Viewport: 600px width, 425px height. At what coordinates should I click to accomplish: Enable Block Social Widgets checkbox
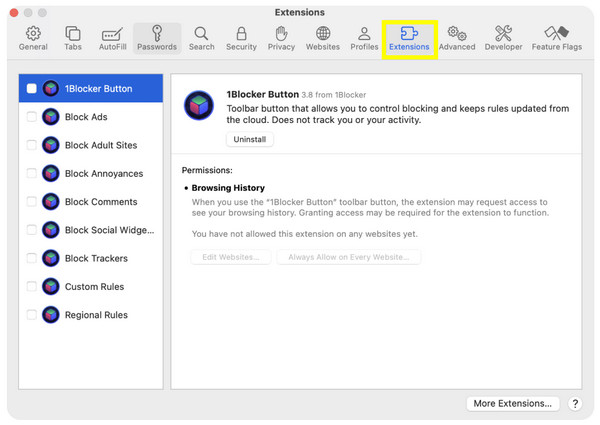(x=31, y=230)
